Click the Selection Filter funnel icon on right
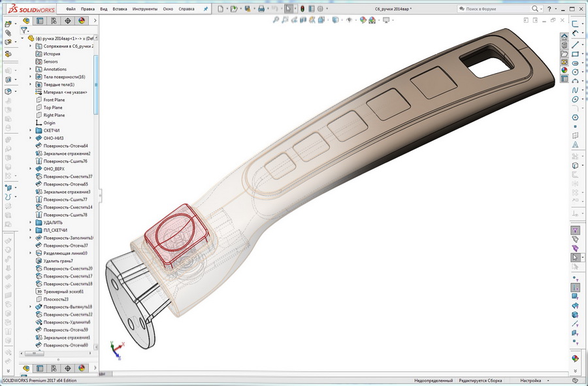Viewport: 588px width, 386px height. [x=575, y=230]
